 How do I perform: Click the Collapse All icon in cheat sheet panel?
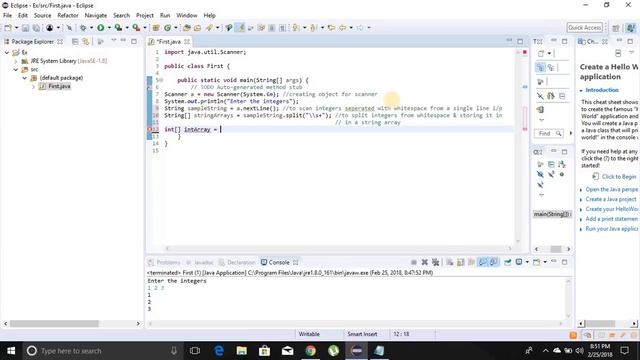(618, 53)
